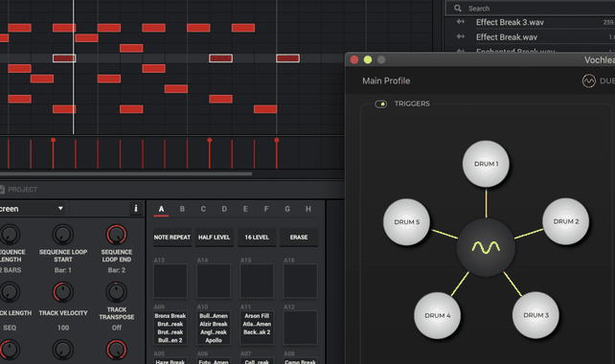Screen dimensions: 615x364
Task: Tap pad A10 with Alzir Break
Action: [x=214, y=328]
